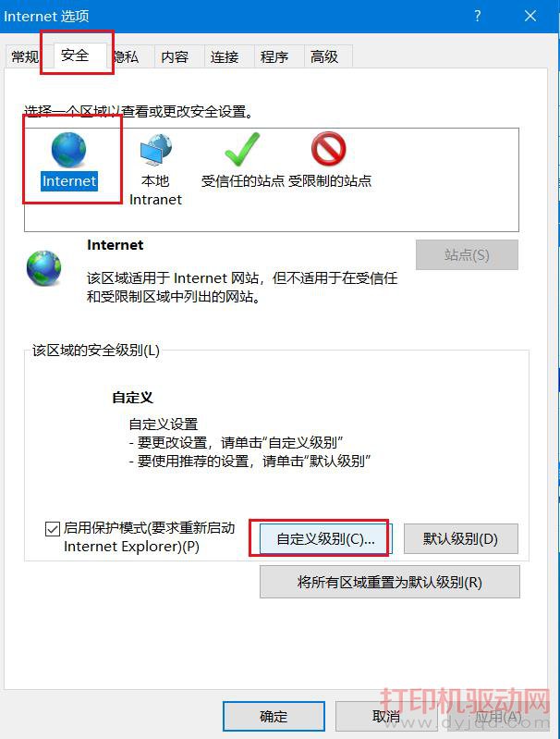Screen dimensions: 560x739
Task: Click 将所有区域重置为默认级别(R) button
Action: 389,582
